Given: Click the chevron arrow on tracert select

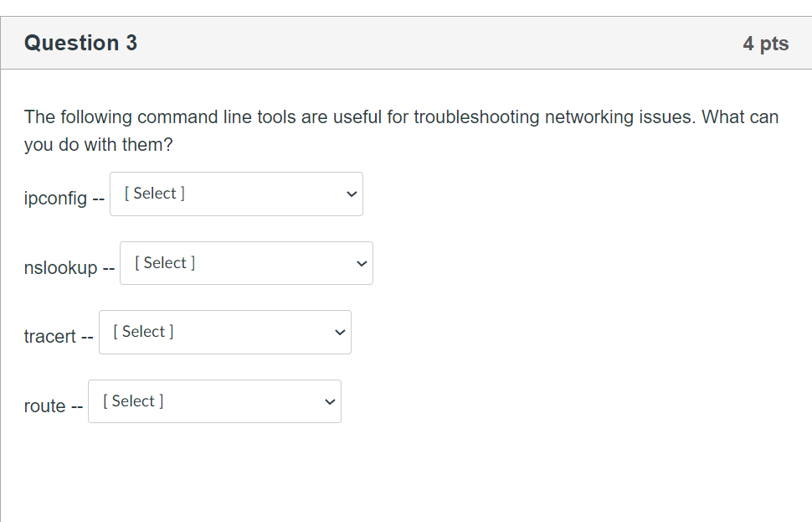Looking at the screenshot, I should tap(340, 333).
